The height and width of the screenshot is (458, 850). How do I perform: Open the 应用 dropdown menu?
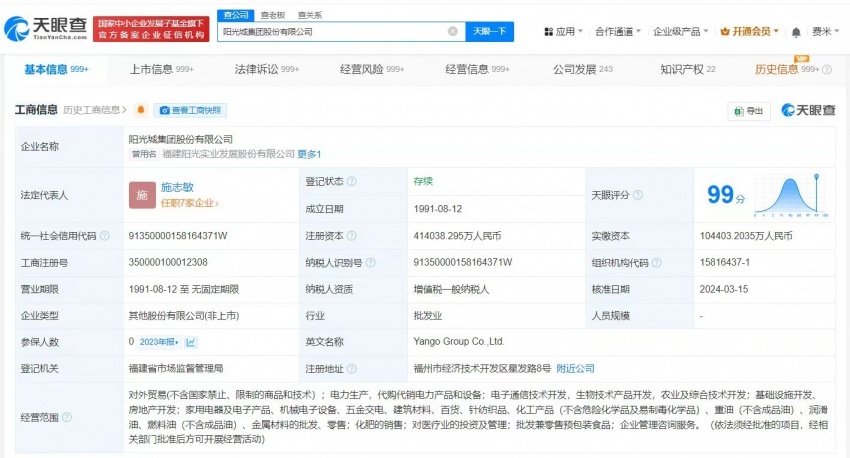(x=564, y=31)
